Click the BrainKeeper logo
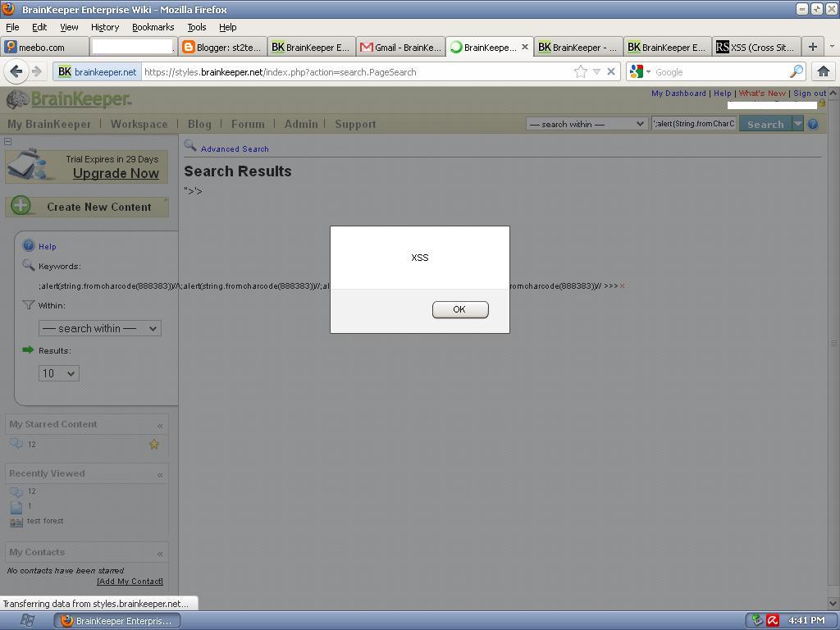840x630 pixels. click(69, 99)
